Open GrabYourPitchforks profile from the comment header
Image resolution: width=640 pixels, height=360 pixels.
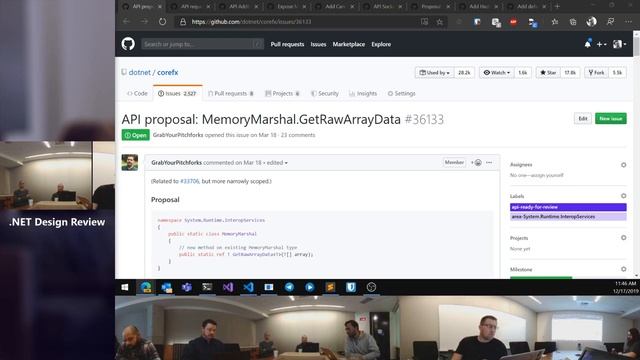coord(176,162)
